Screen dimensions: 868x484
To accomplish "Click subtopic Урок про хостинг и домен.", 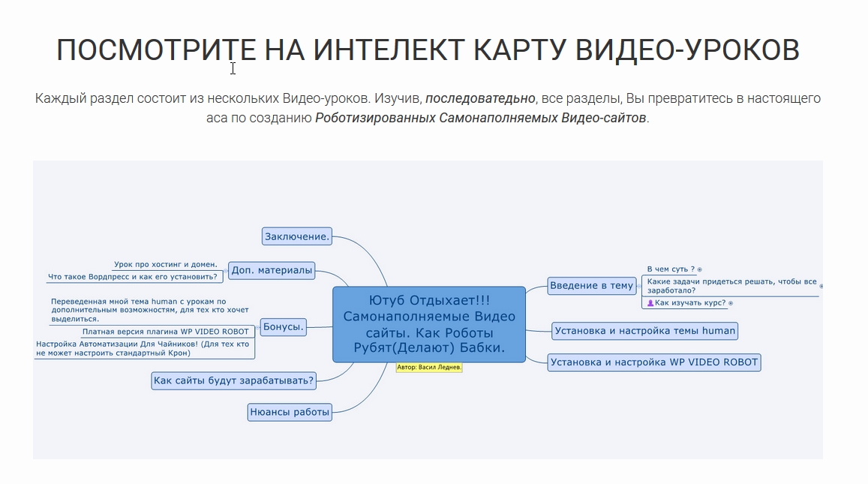I will tap(166, 265).
